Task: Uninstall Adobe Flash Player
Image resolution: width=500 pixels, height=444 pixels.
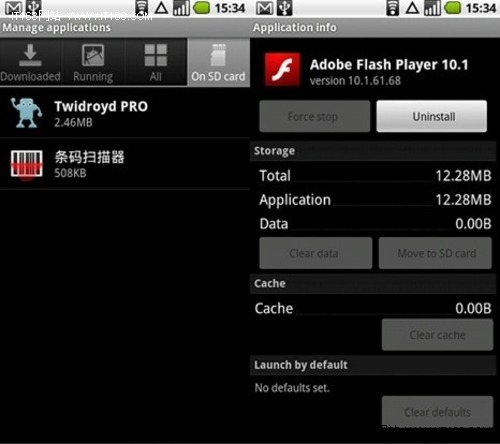Action: [x=432, y=116]
